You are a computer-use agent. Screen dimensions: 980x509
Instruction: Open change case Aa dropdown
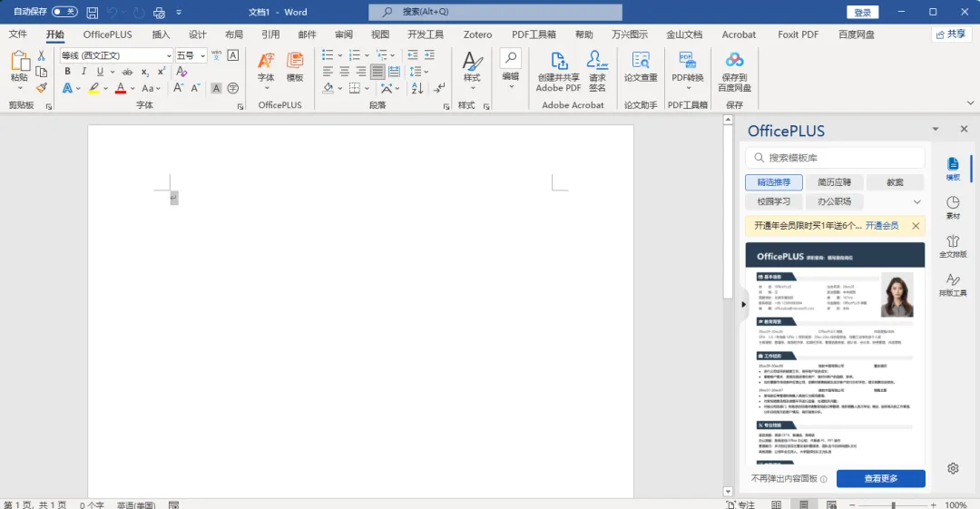151,88
